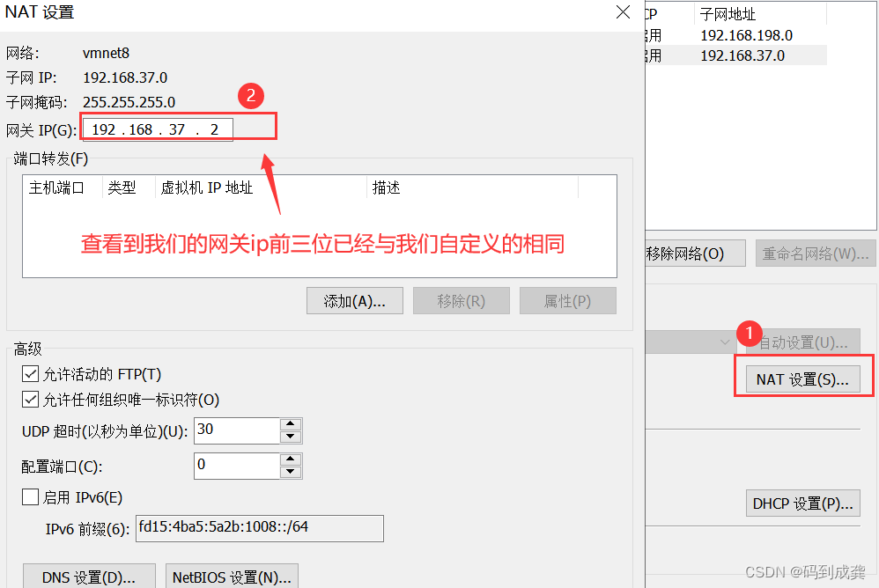The width and height of the screenshot is (879, 588).
Task: Enable the 启用 IPv6 checkbox
Action: click(x=30, y=497)
